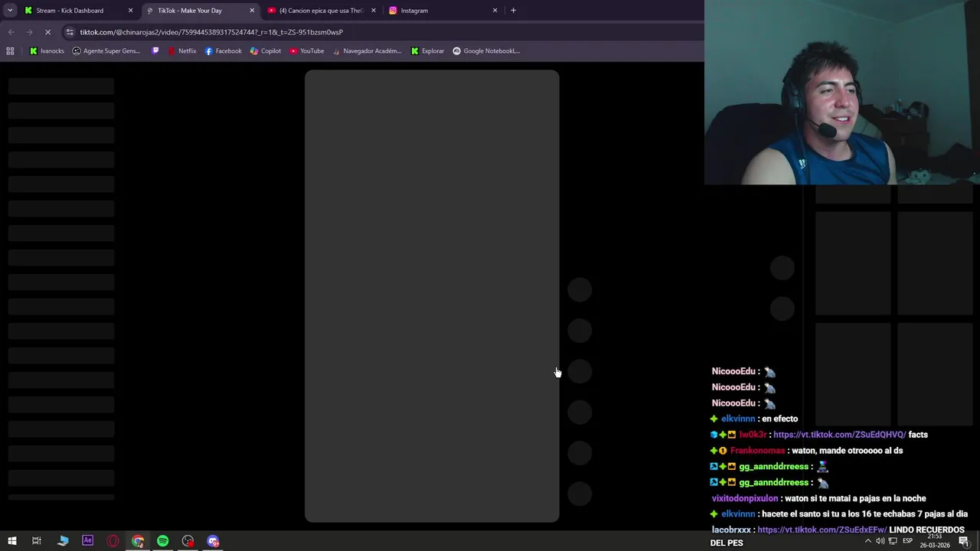Show hidden system tray icons
The width and height of the screenshot is (980, 551).
(868, 541)
